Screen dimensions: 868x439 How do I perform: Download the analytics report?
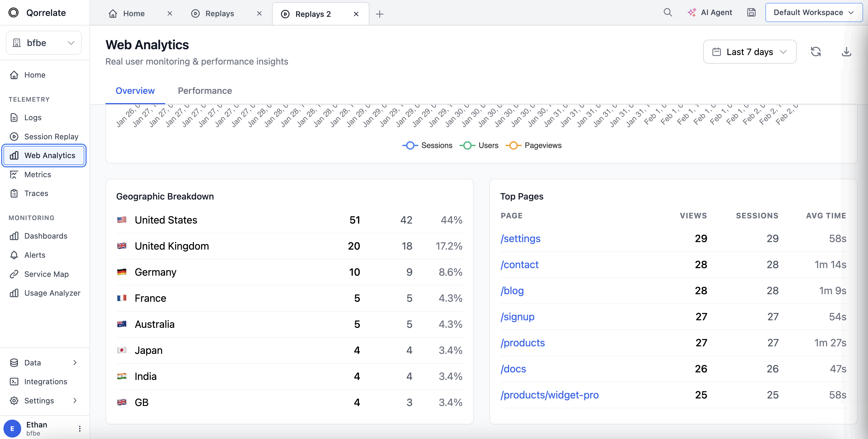point(847,52)
